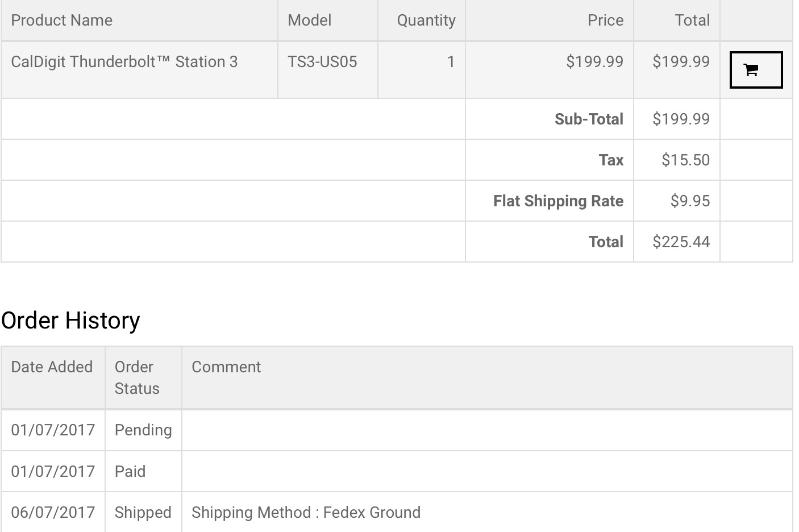Click the Quantity column header
The width and height of the screenshot is (799, 532).
click(426, 20)
